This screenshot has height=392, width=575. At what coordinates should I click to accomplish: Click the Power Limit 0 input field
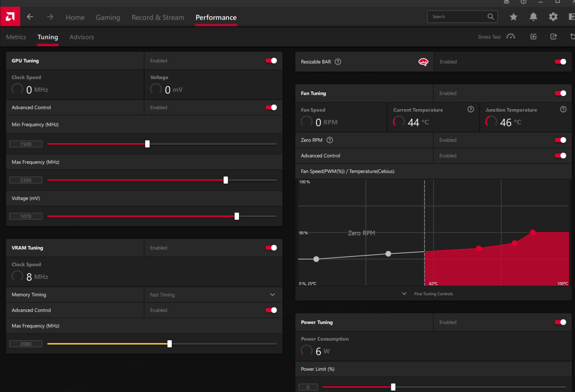[x=308, y=387]
